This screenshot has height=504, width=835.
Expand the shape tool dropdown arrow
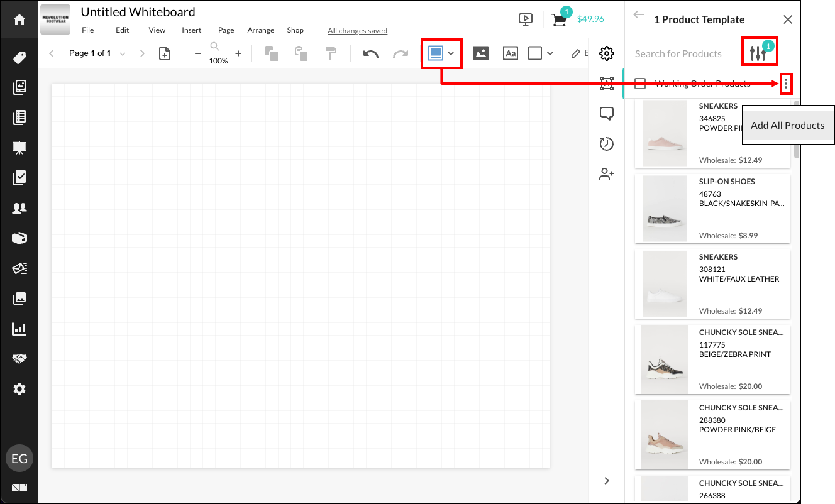coord(550,54)
